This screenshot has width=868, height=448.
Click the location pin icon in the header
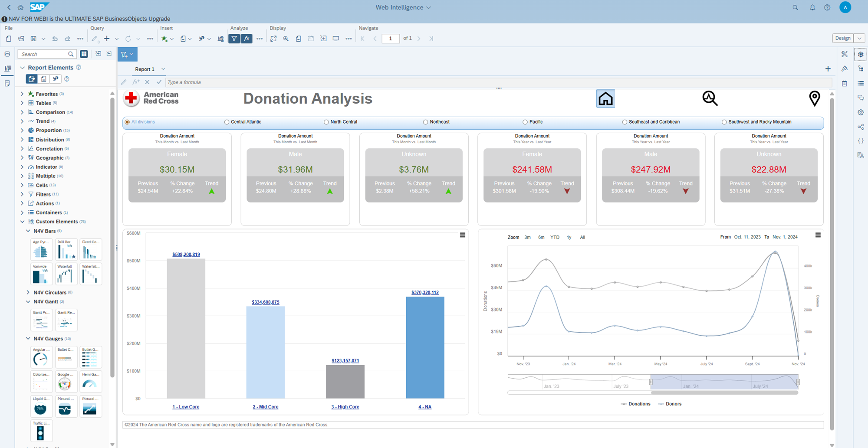pos(815,98)
